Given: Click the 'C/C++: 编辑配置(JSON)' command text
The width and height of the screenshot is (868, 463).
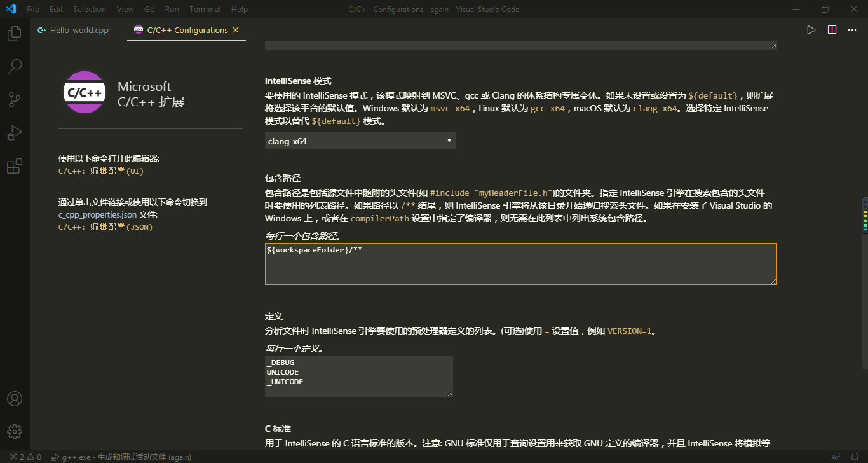Looking at the screenshot, I should [105, 226].
